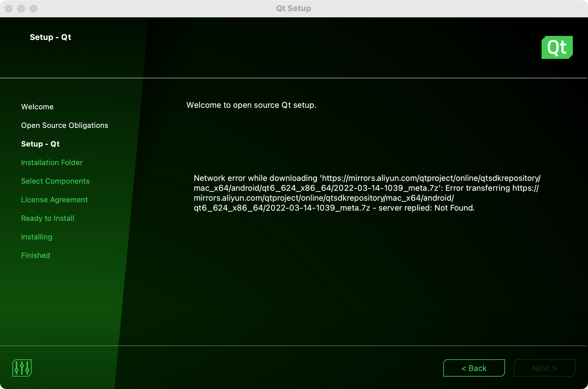Click 'Welcome to open source Qt setup.' text

tap(251, 105)
